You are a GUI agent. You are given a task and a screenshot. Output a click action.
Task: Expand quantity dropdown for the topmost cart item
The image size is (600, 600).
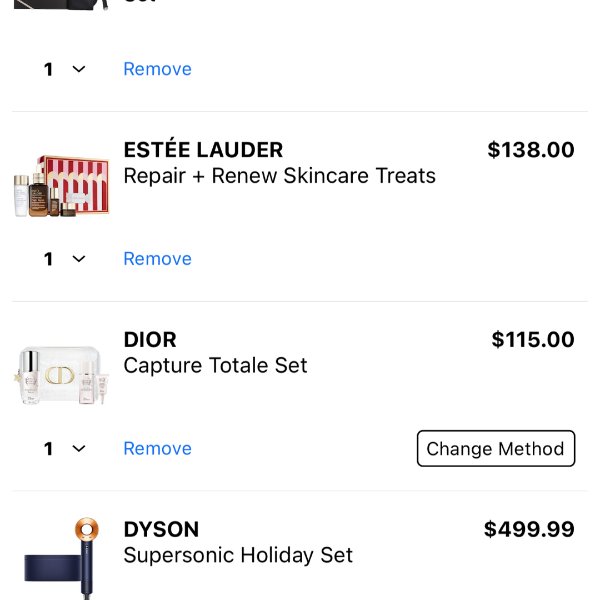[x=64, y=69]
